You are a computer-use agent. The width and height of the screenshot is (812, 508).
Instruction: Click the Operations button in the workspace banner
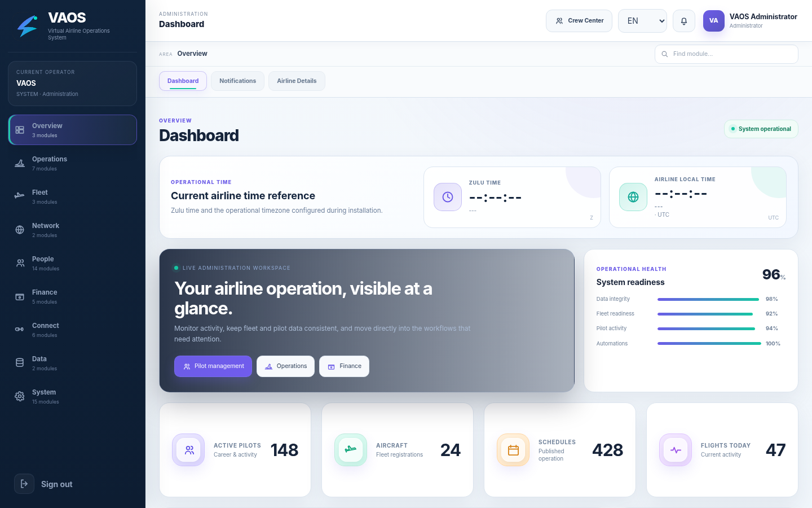click(285, 366)
